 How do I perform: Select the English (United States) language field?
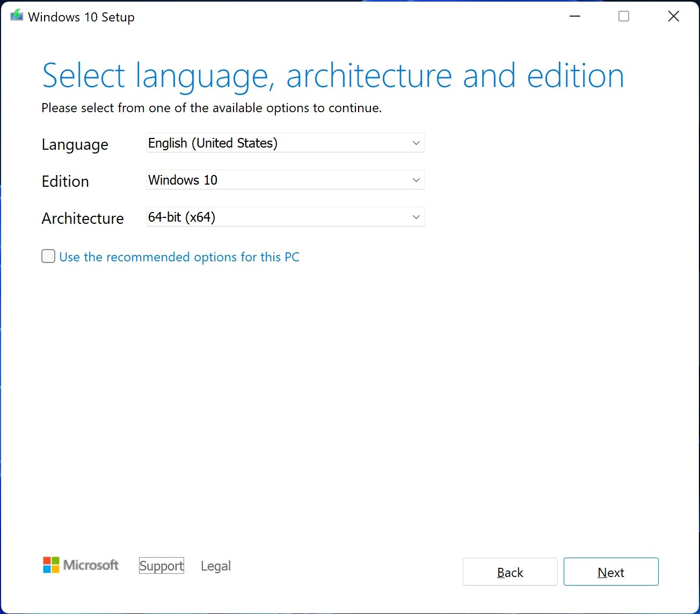point(242,143)
